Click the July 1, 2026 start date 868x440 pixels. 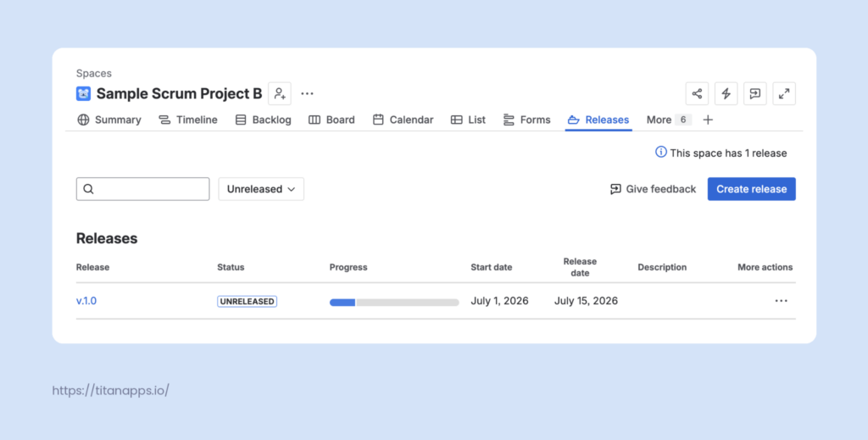pos(499,300)
